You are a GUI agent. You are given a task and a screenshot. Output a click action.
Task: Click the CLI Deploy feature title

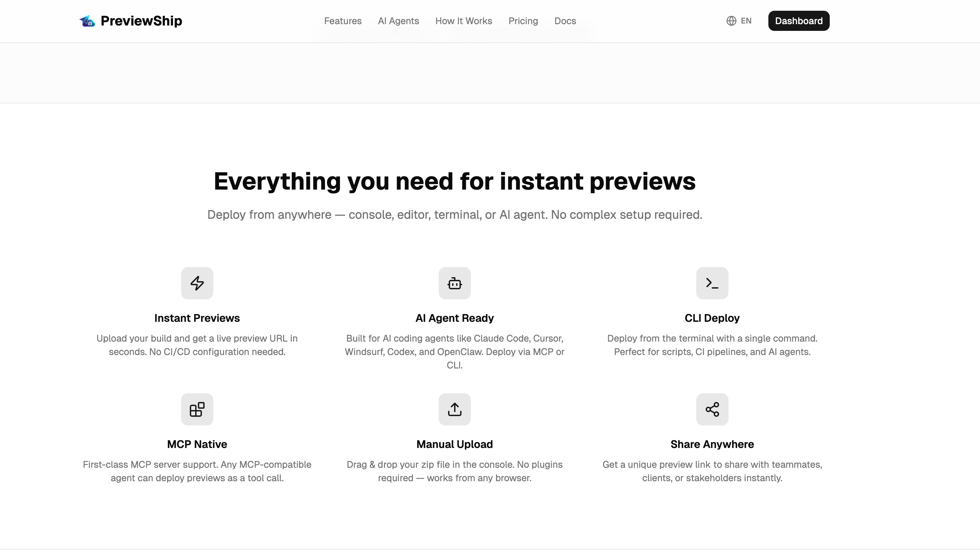pos(712,318)
